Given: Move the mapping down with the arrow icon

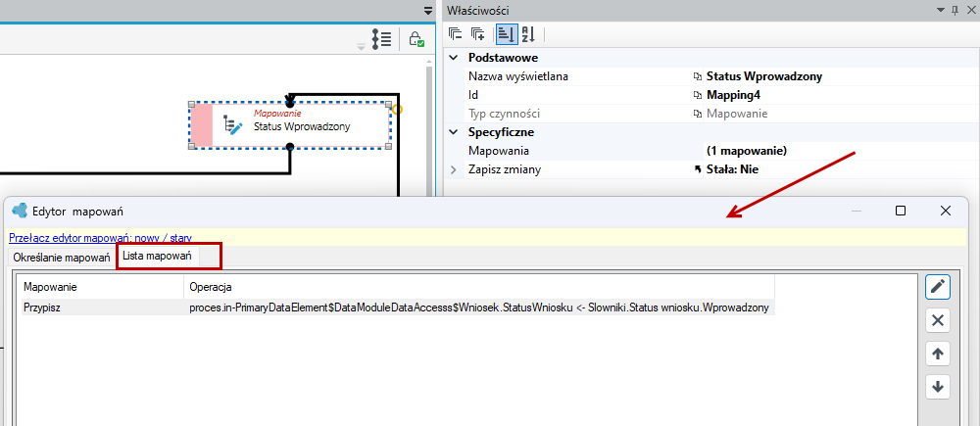Looking at the screenshot, I should [937, 387].
